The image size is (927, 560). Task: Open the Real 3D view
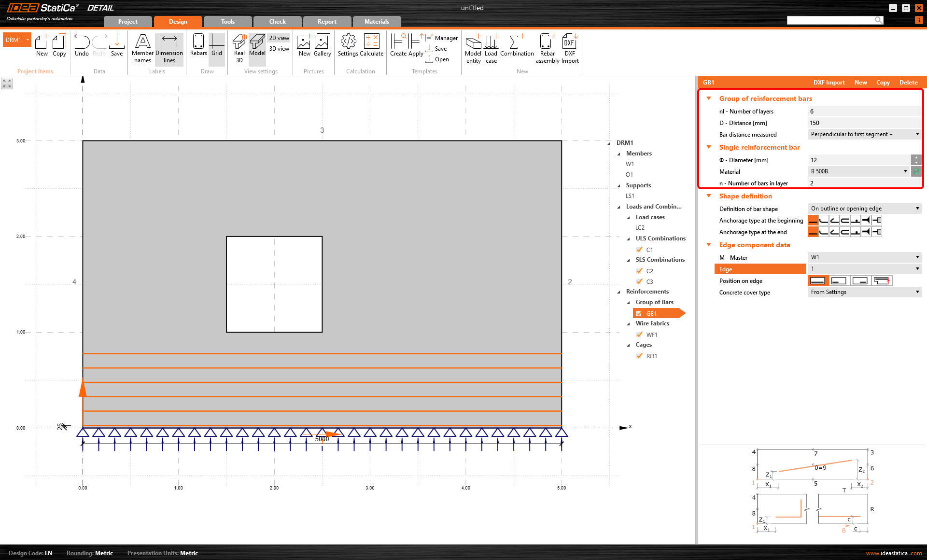pyautogui.click(x=239, y=46)
